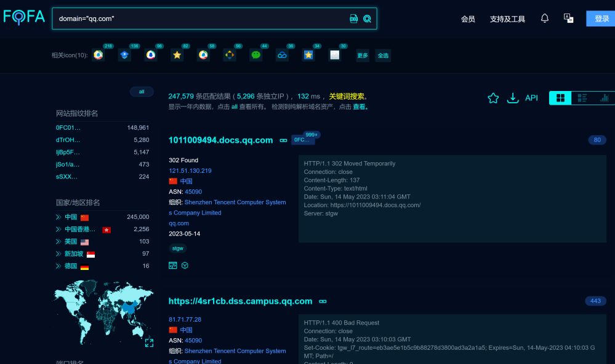Favorite this search with the star icon
Viewport: 615px width, 364px height.
[493, 98]
